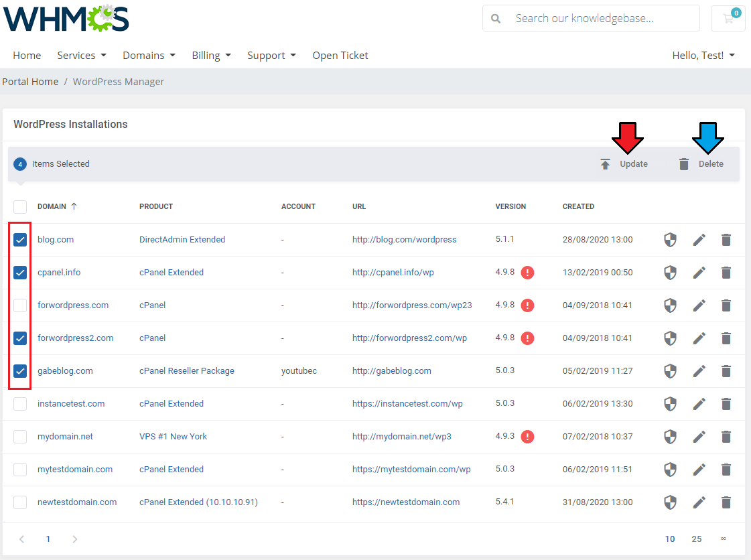The width and height of the screenshot is (751, 560).
Task: Delete forwordpress.com with trash icon
Action: click(726, 305)
